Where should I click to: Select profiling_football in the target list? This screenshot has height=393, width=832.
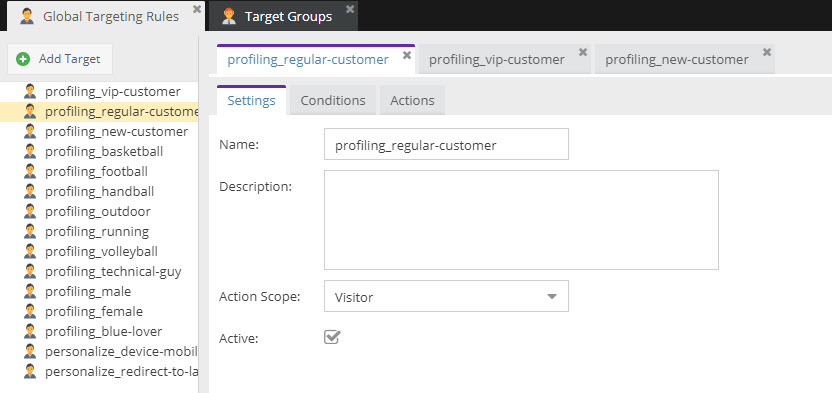(x=97, y=172)
